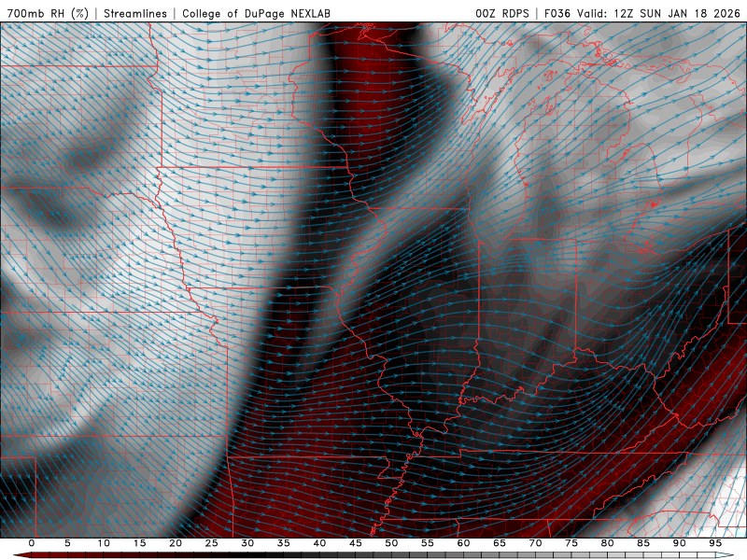Click the "Streamlines" label in the header
The height and width of the screenshot is (560, 747).
(135, 13)
